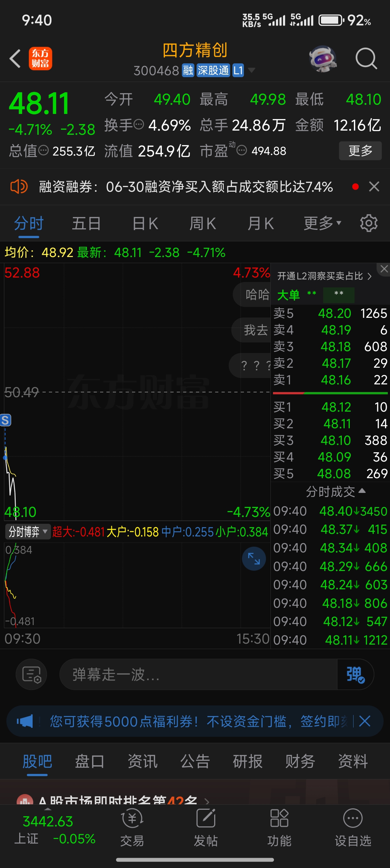390x868 pixels.
Task: Close the L2 promotion panel
Action: tap(384, 269)
